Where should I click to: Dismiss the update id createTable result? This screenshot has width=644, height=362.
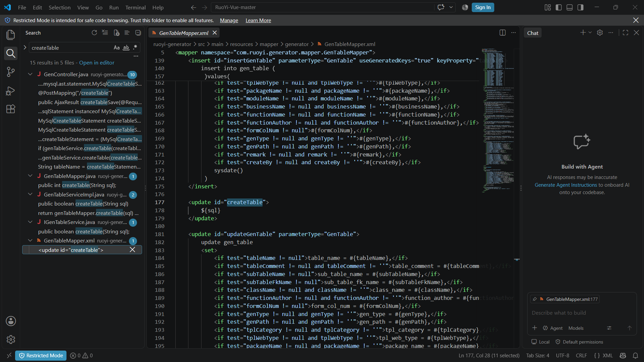[132, 250]
